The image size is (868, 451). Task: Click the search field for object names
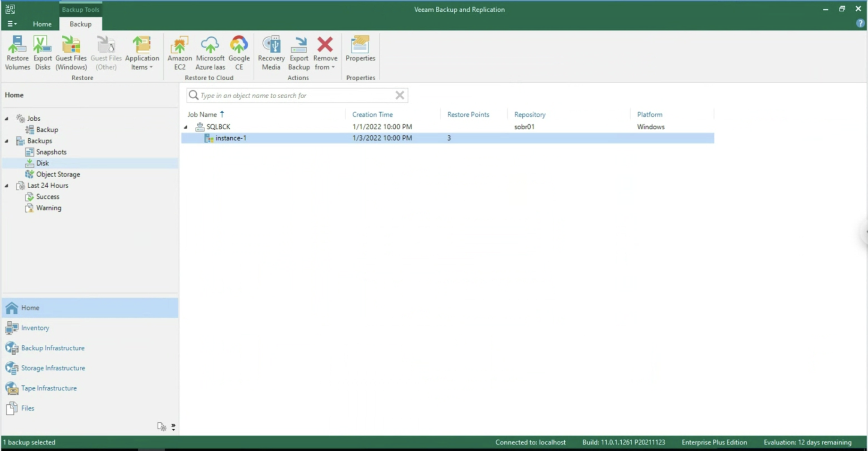297,95
